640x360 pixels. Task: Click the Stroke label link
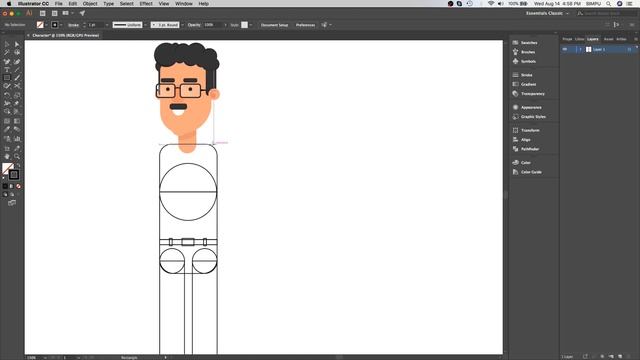click(73, 25)
